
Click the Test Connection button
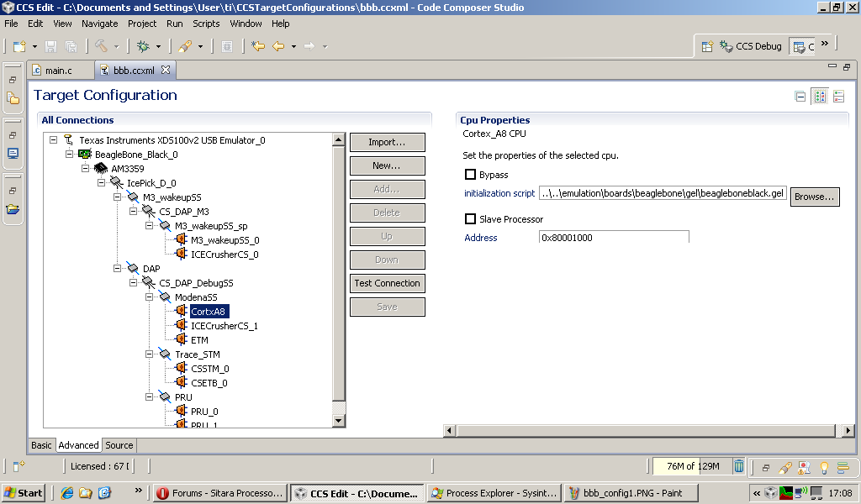pyautogui.click(x=387, y=283)
